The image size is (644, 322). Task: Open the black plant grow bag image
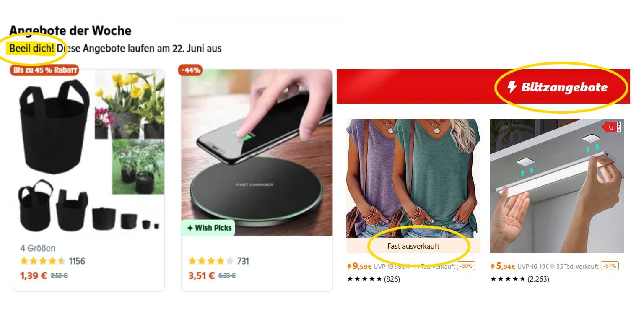click(x=89, y=151)
